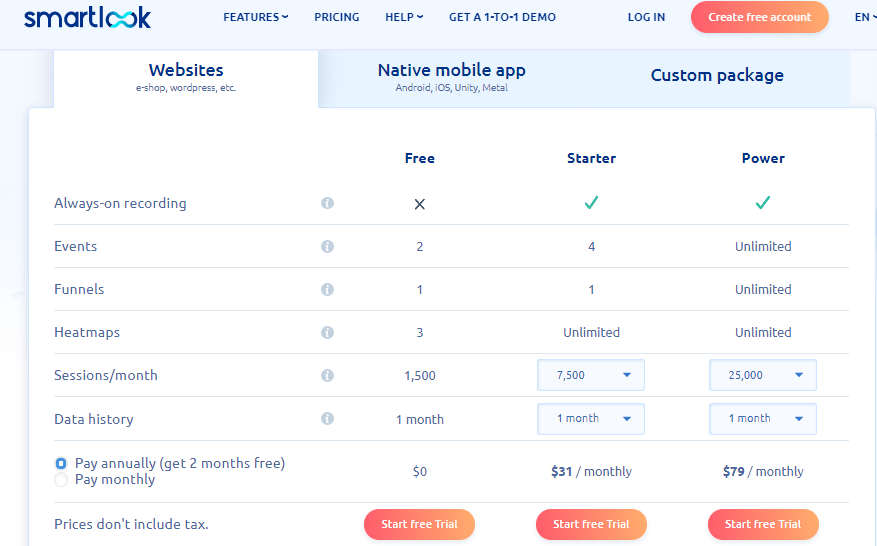Viewport: 877px width, 546px height.
Task: Open Power sessions dropdown showing 25,000
Action: pos(763,375)
